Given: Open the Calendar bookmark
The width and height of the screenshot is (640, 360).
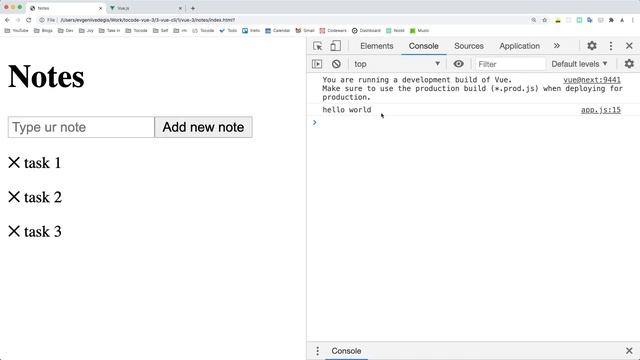Looking at the screenshot, I should 278,31.
